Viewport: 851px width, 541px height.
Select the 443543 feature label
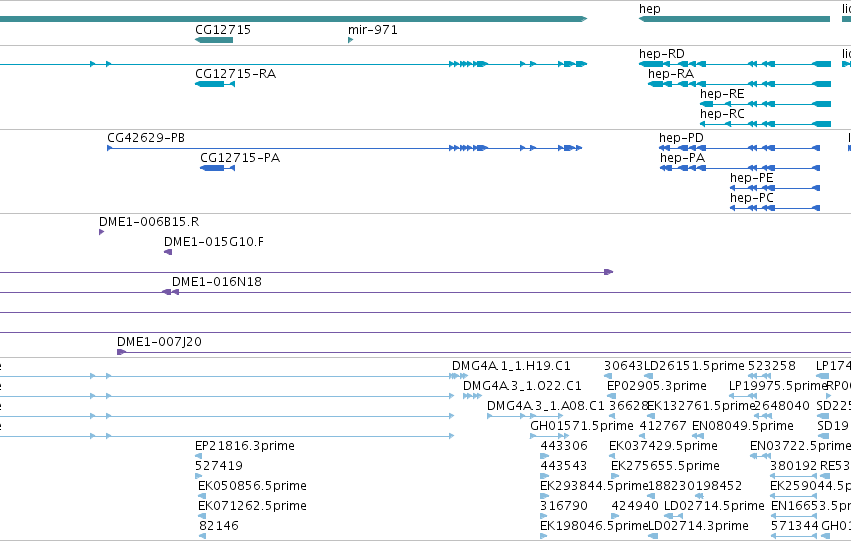pyautogui.click(x=563, y=466)
